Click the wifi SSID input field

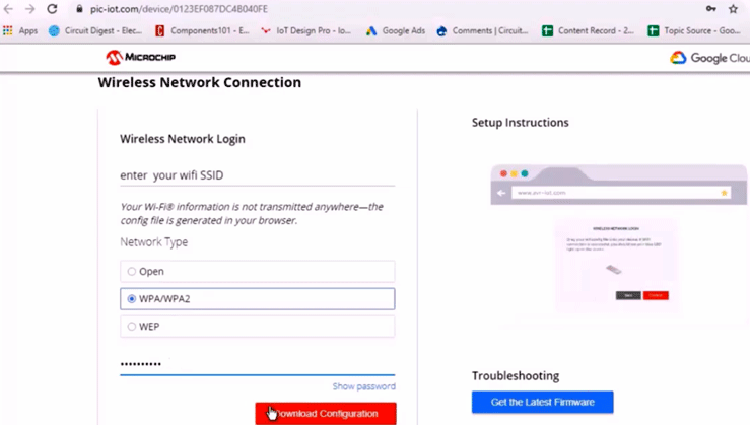[x=257, y=175]
